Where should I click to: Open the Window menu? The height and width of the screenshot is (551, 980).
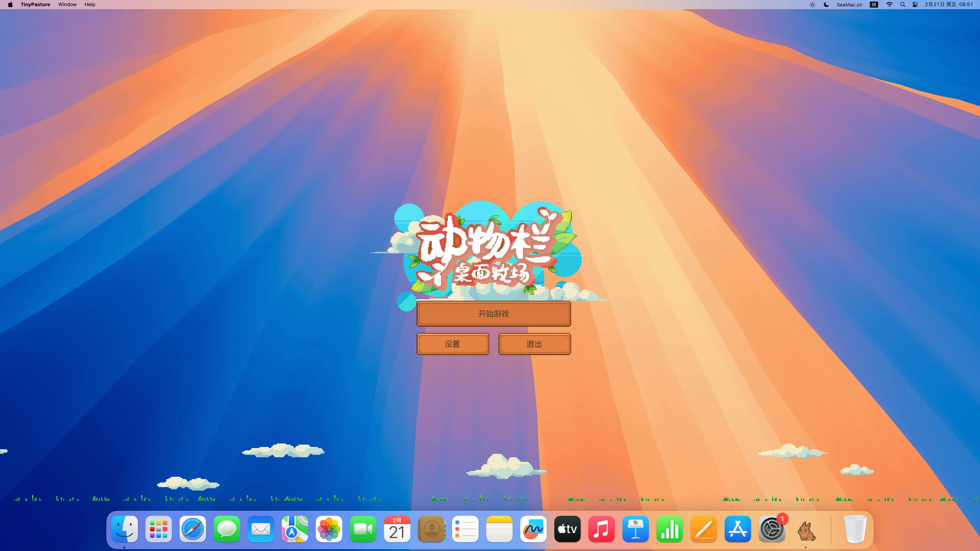[67, 5]
